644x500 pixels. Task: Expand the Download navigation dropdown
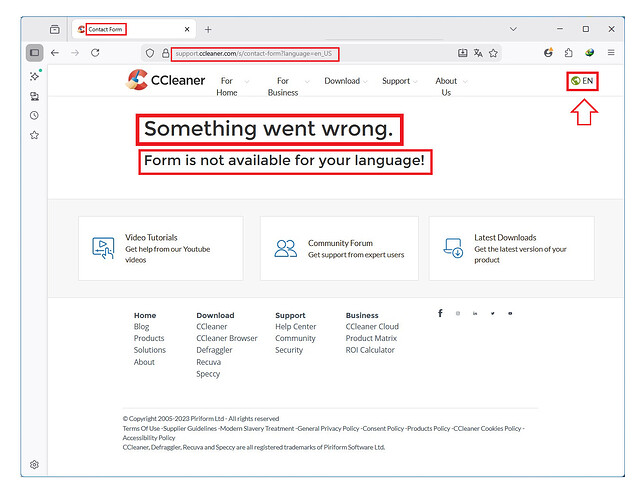(x=345, y=81)
